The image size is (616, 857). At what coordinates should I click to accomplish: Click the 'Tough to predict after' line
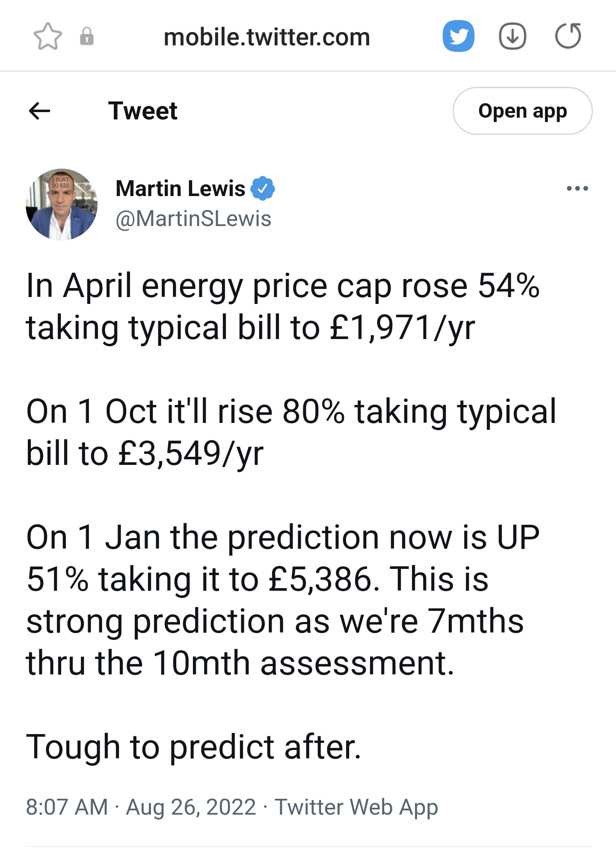194,747
